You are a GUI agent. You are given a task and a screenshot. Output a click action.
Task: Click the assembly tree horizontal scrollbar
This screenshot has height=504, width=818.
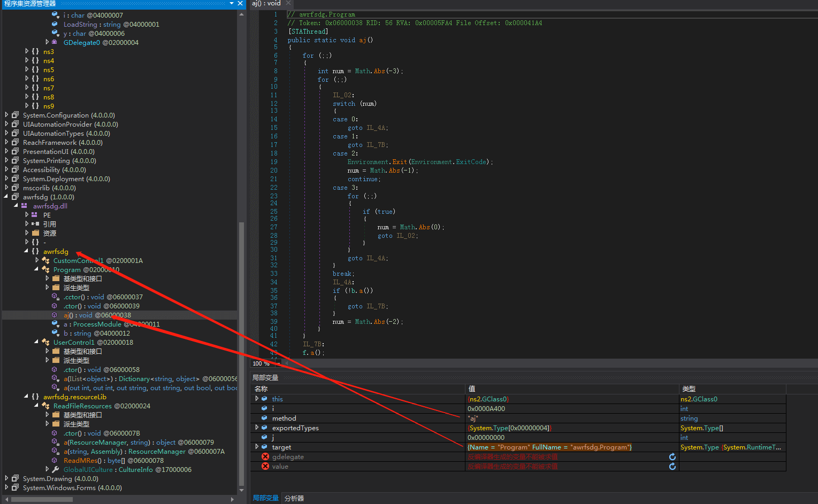tap(42, 499)
